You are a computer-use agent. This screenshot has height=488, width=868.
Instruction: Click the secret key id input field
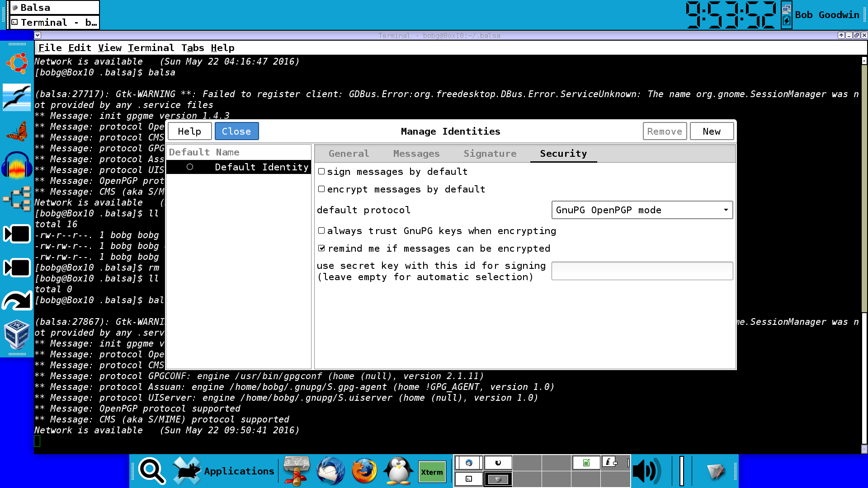point(642,271)
